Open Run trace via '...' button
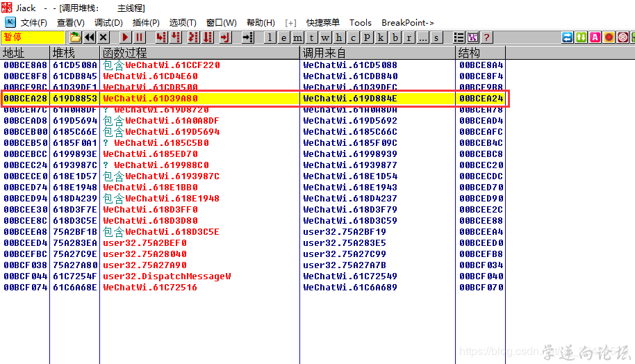Viewport: 635px width, 364px height. click(x=422, y=38)
